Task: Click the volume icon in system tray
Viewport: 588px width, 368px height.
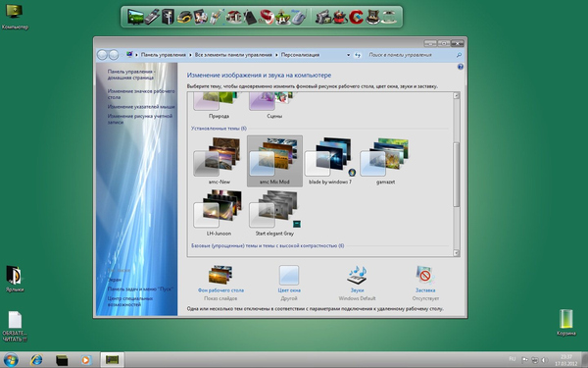Action: pos(544,360)
